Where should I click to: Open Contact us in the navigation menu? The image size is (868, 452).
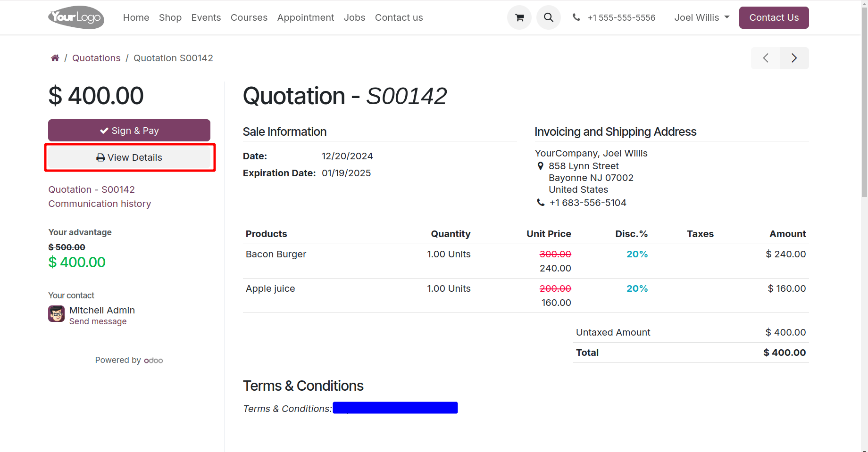(x=399, y=17)
